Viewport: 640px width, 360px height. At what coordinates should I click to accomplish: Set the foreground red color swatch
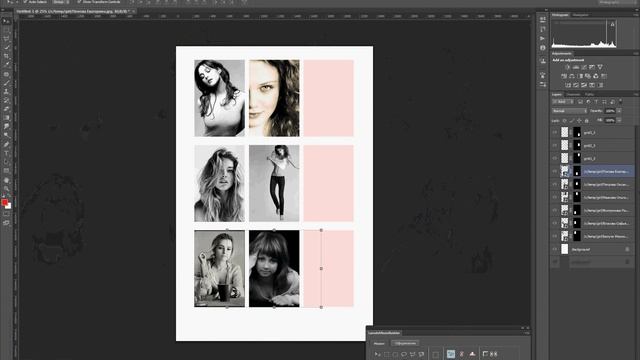click(4, 202)
